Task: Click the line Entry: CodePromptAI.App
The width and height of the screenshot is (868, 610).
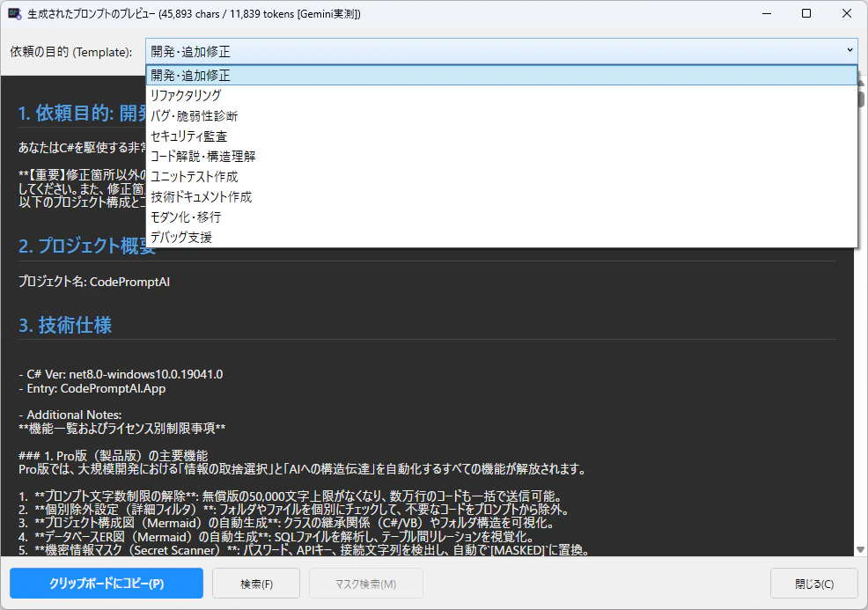Action: click(92, 388)
